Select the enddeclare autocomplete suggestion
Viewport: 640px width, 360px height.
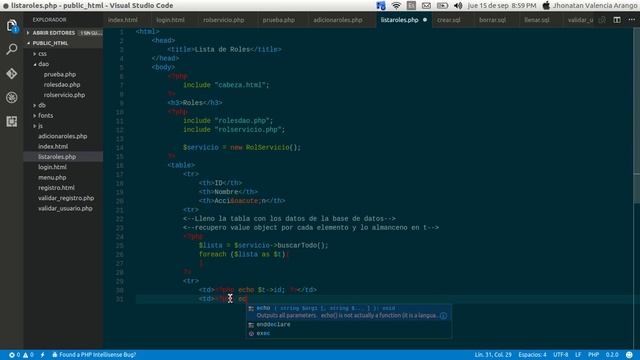pos(349,324)
